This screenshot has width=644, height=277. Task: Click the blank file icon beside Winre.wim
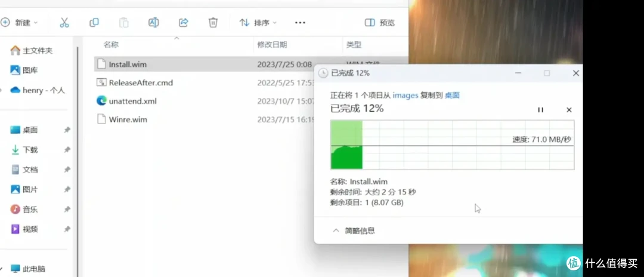pyautogui.click(x=101, y=119)
